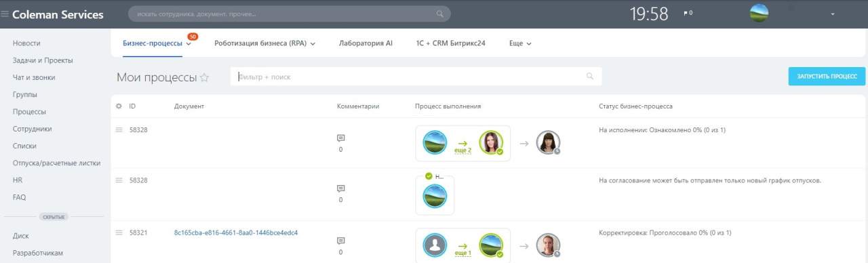Viewport: 868px width, 263px height.
Task: Open the Бизнес-процессы tab
Action: click(x=153, y=43)
